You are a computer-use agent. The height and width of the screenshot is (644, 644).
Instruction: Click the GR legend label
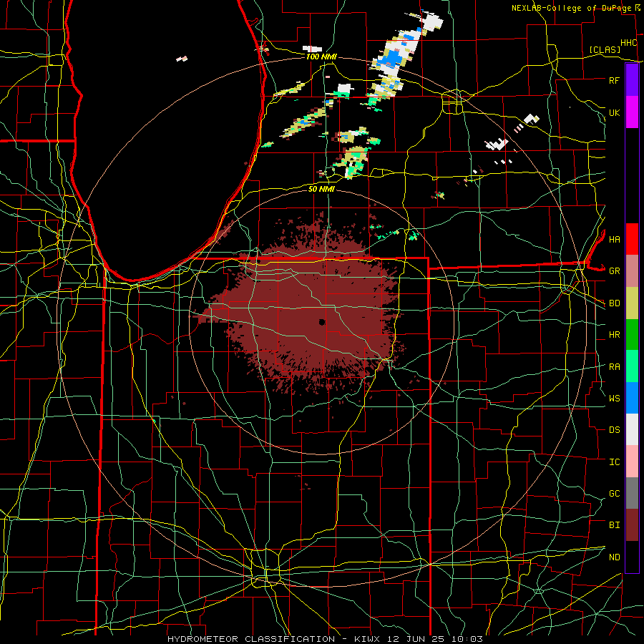tap(614, 271)
